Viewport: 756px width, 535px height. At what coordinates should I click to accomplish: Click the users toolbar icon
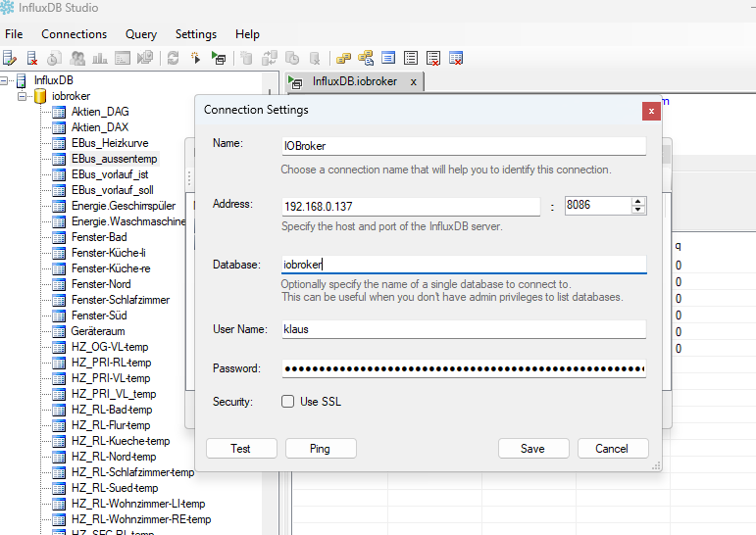tap(77, 59)
